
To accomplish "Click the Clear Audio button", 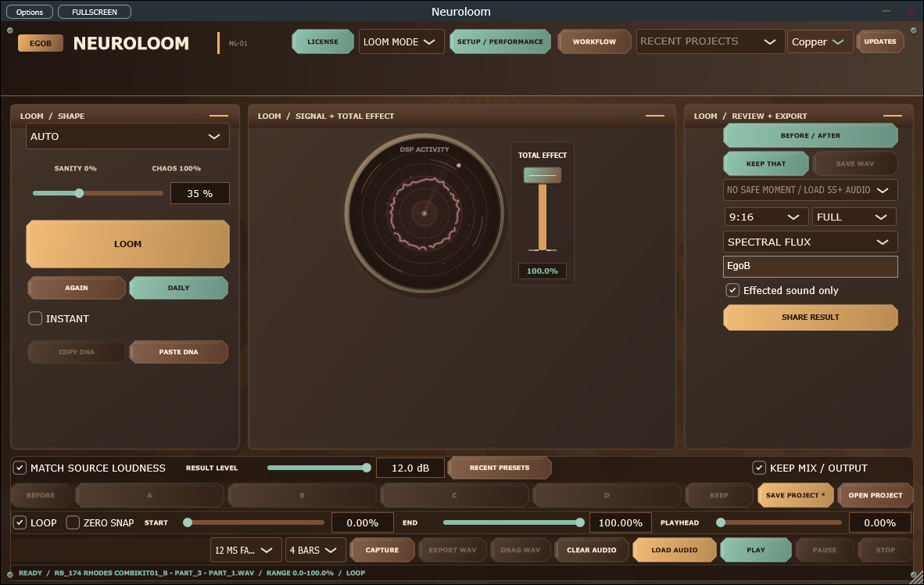I will [x=592, y=551].
